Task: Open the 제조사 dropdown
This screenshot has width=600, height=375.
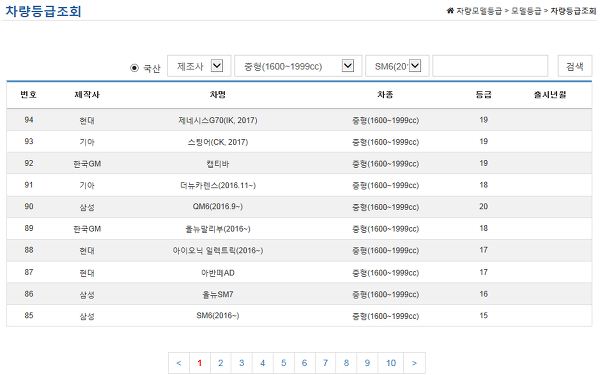Action: click(x=199, y=66)
